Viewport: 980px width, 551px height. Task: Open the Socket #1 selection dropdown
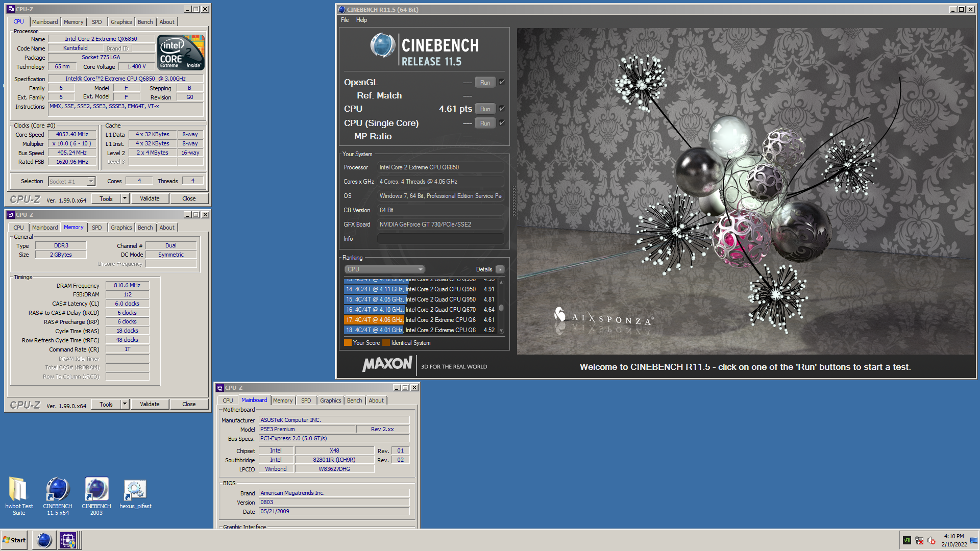point(71,181)
